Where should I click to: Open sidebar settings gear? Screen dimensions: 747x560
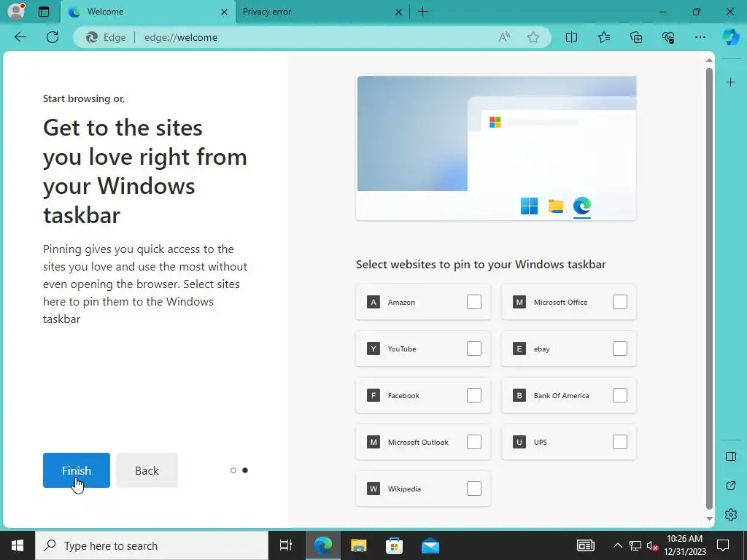click(x=731, y=515)
